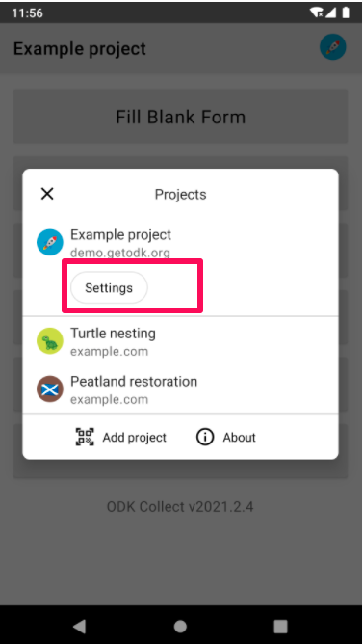Click the About info circle icon

point(205,437)
